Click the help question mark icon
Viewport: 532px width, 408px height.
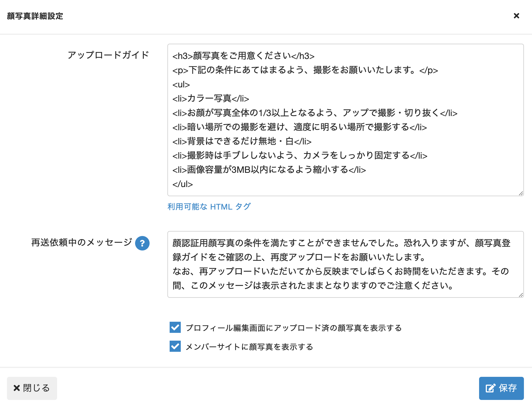click(142, 243)
